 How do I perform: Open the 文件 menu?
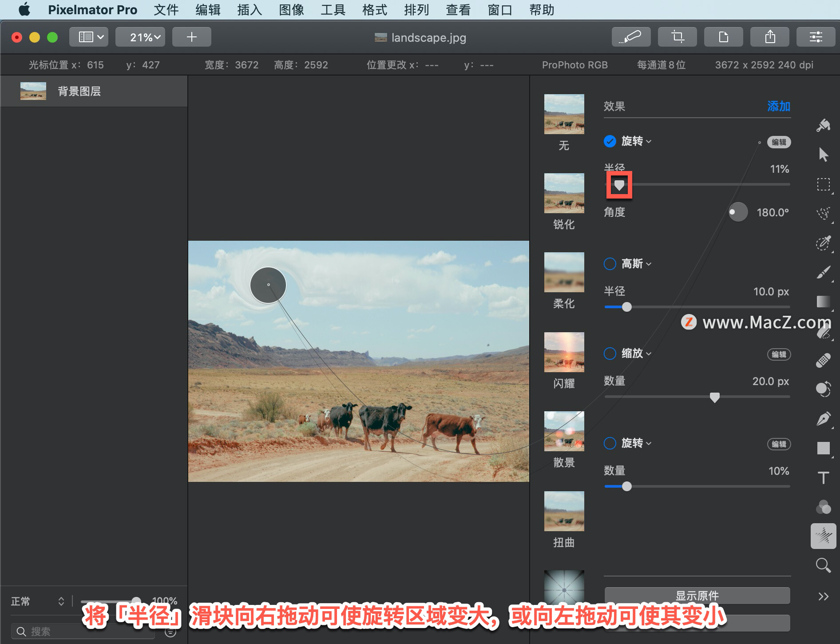click(x=166, y=10)
